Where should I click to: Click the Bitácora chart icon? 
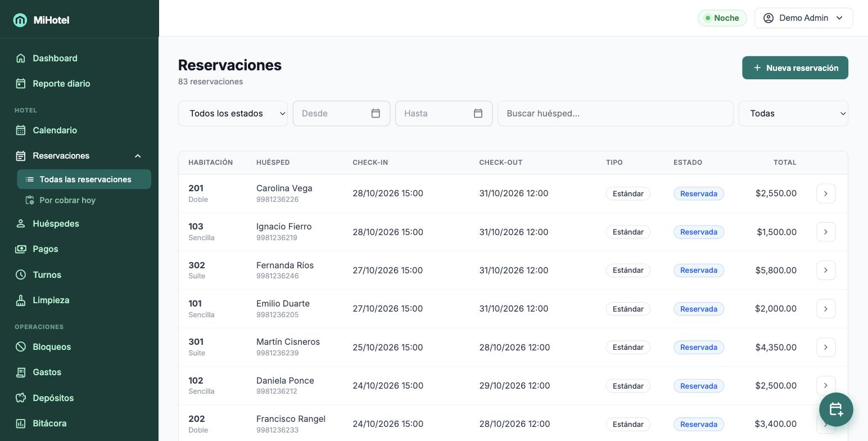coord(21,424)
